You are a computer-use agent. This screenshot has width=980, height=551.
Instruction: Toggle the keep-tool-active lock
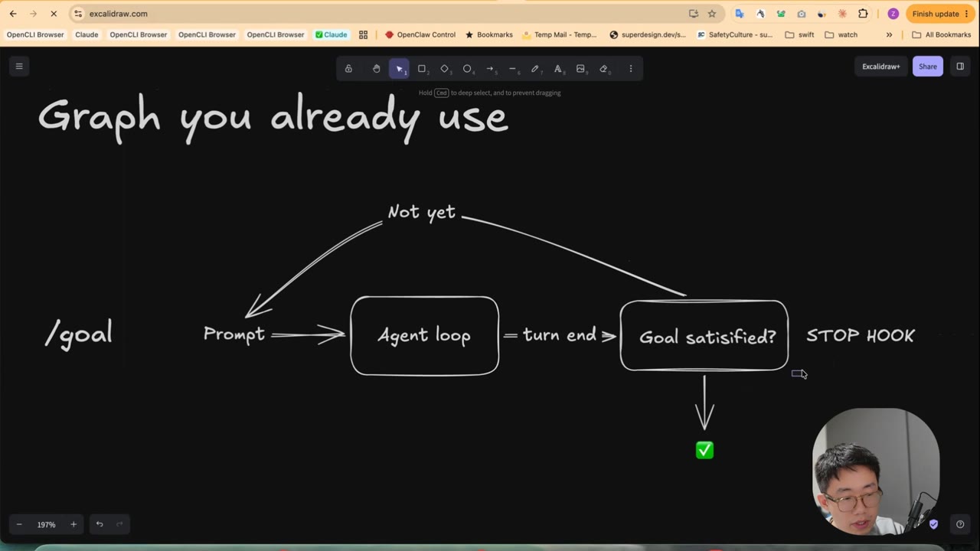coord(348,68)
